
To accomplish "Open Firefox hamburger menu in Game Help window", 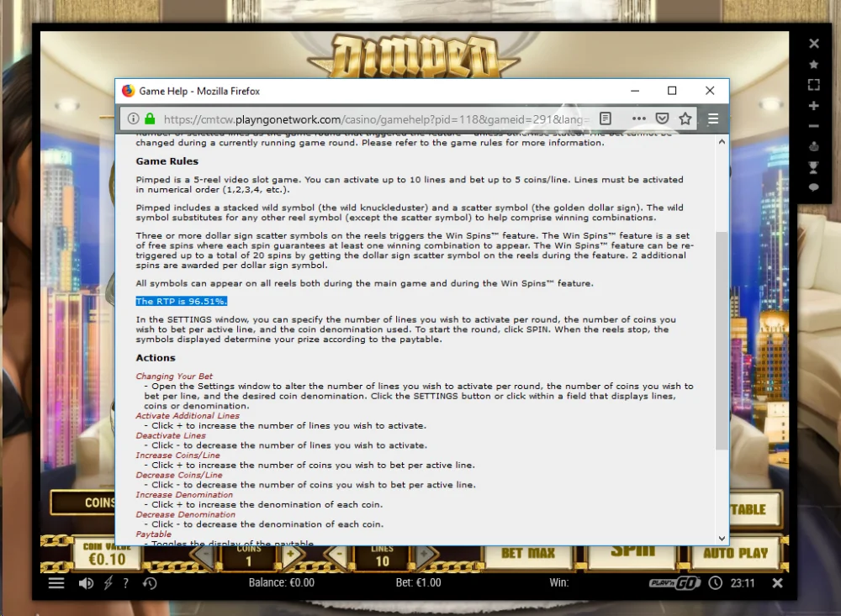I will click(713, 118).
